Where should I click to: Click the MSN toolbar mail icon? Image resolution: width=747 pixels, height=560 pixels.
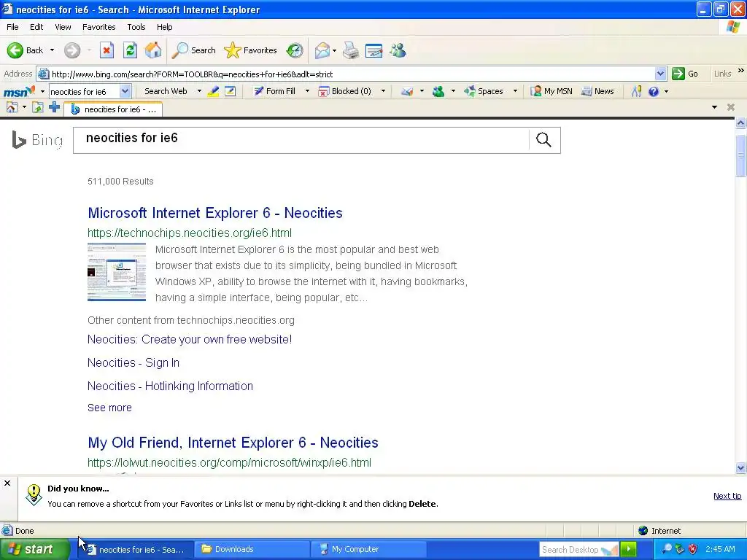(x=407, y=91)
